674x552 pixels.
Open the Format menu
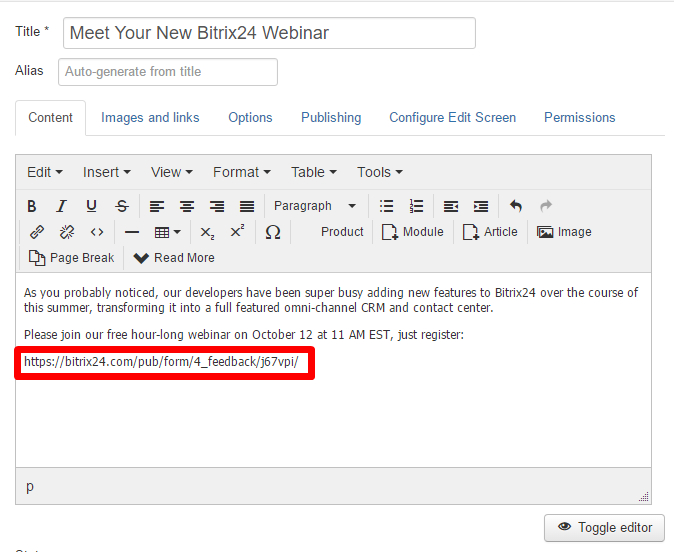[242, 172]
